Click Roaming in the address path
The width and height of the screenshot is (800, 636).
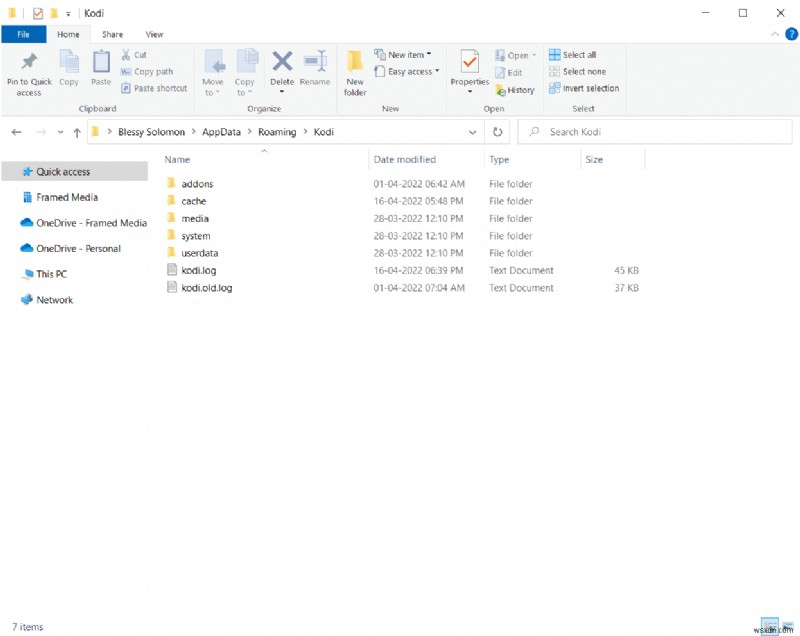(x=277, y=132)
